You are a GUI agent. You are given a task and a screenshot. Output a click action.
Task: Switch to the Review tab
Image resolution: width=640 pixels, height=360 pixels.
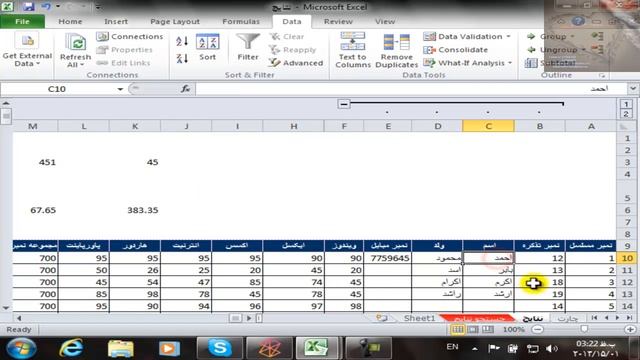point(338,22)
